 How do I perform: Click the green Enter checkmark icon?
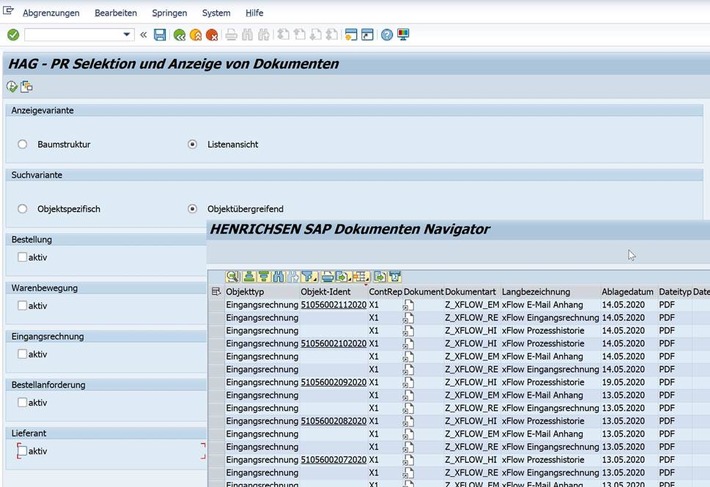click(x=13, y=35)
